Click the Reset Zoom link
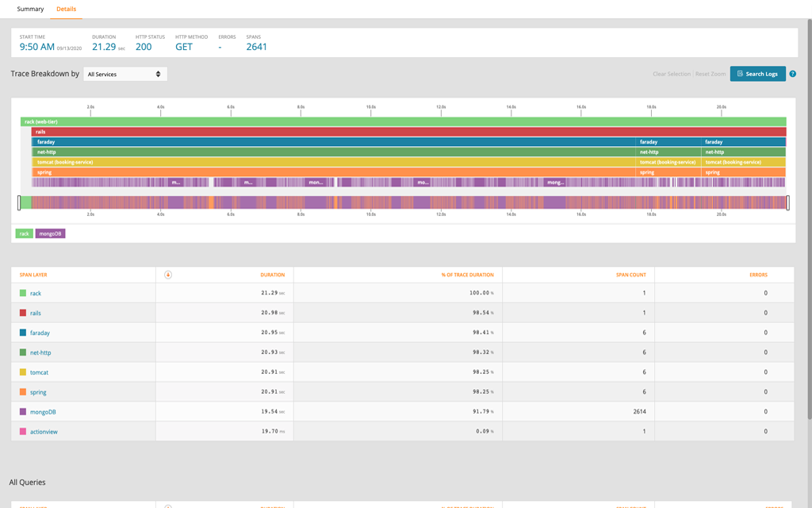 pos(710,73)
